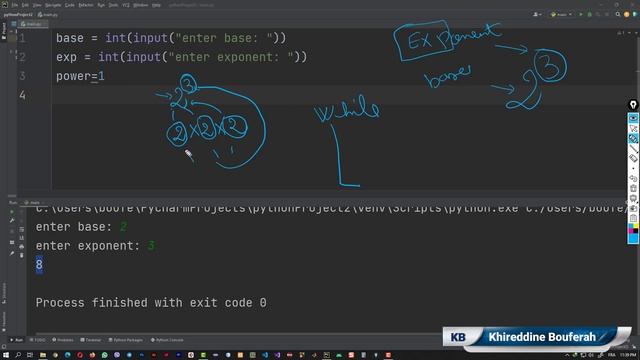Click the soft-wrap icon in Run panel
The height and width of the screenshot is (360, 640).
pos(22,229)
